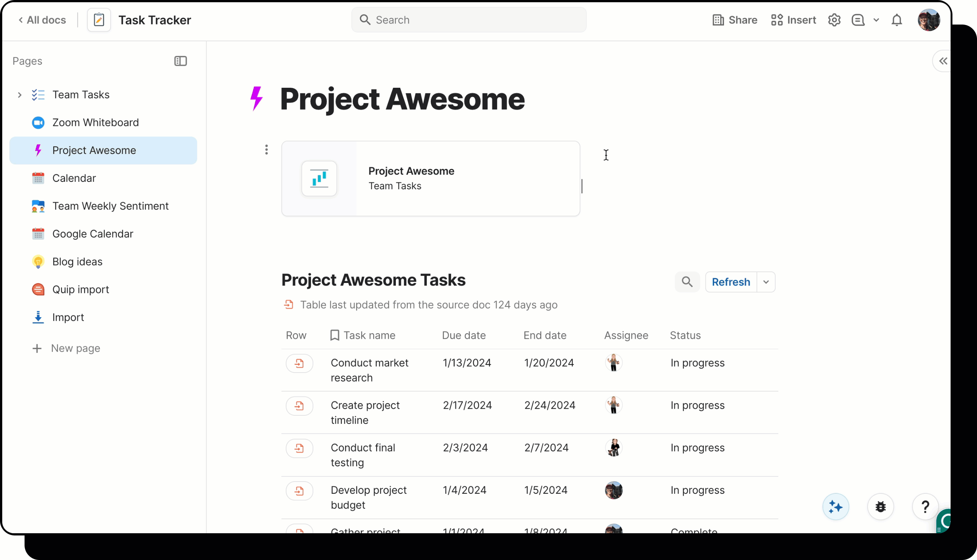Click the bug report icon

click(x=880, y=506)
